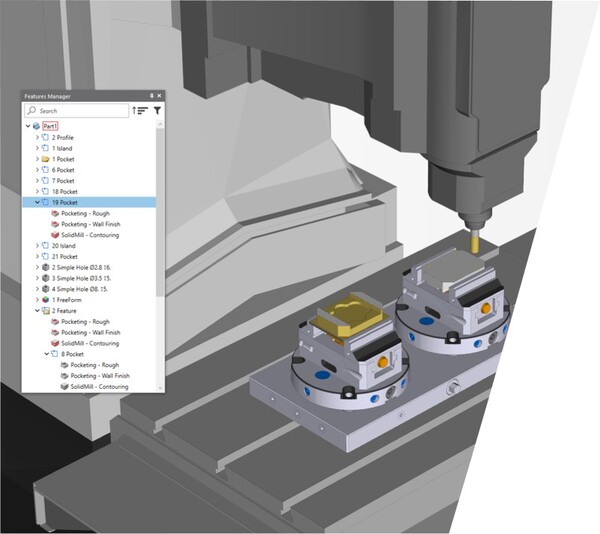Collapse the 19 Pocket feature

click(37, 202)
